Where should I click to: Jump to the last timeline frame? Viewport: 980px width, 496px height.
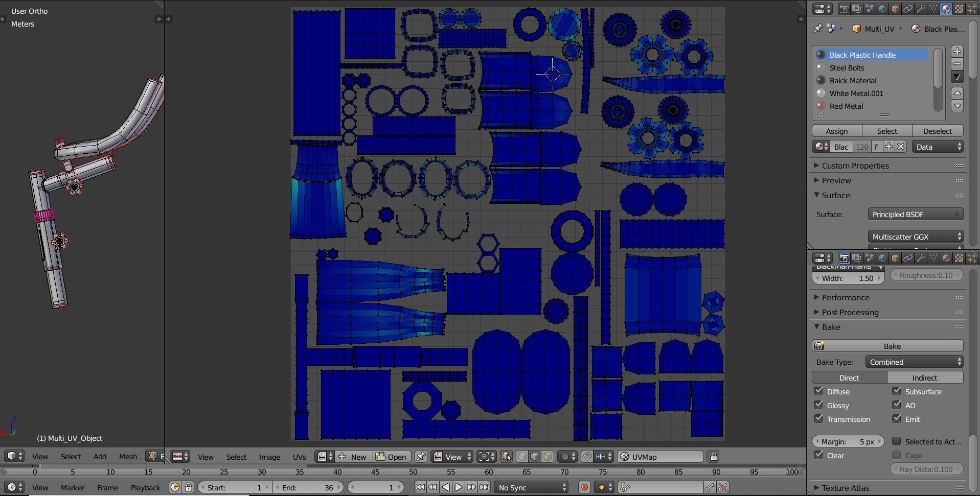[x=484, y=487]
